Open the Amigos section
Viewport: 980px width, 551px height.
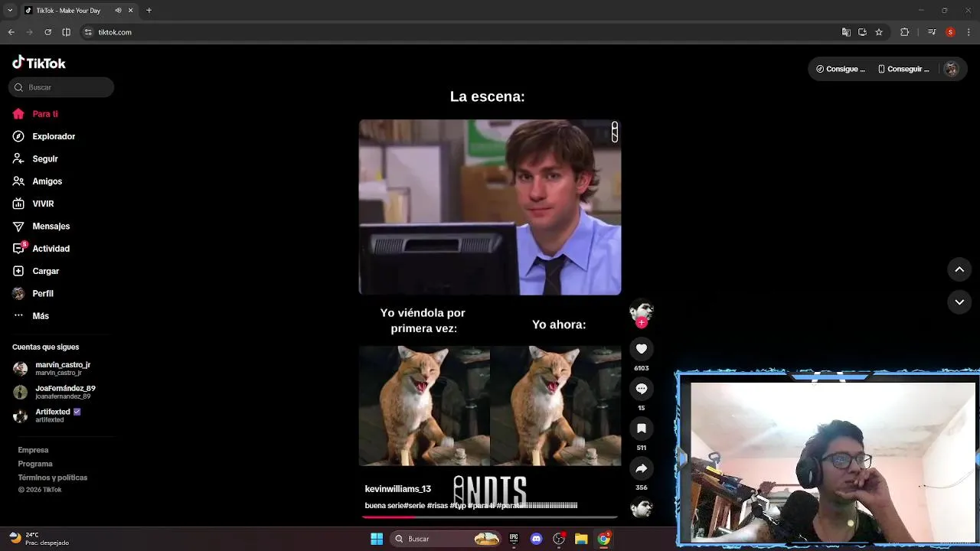[x=38, y=181]
